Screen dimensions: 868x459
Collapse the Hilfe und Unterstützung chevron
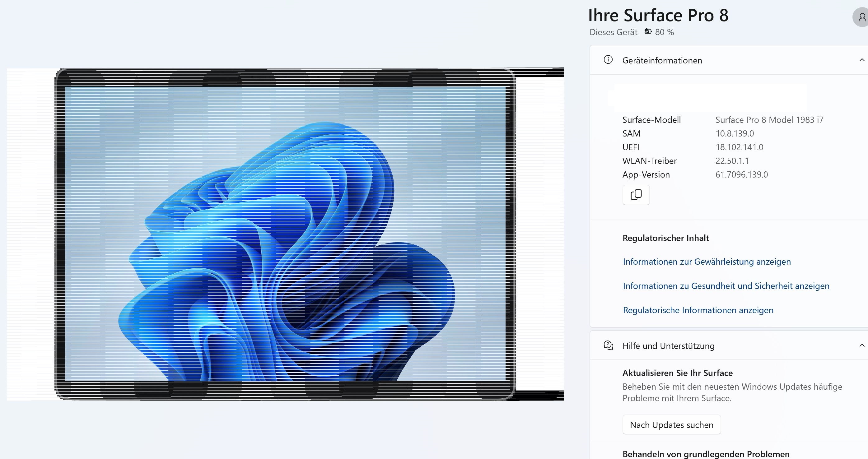[861, 345]
